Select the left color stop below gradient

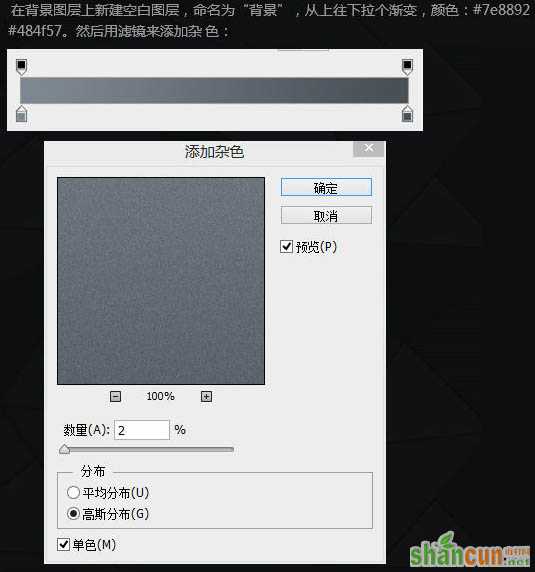click(x=22, y=114)
